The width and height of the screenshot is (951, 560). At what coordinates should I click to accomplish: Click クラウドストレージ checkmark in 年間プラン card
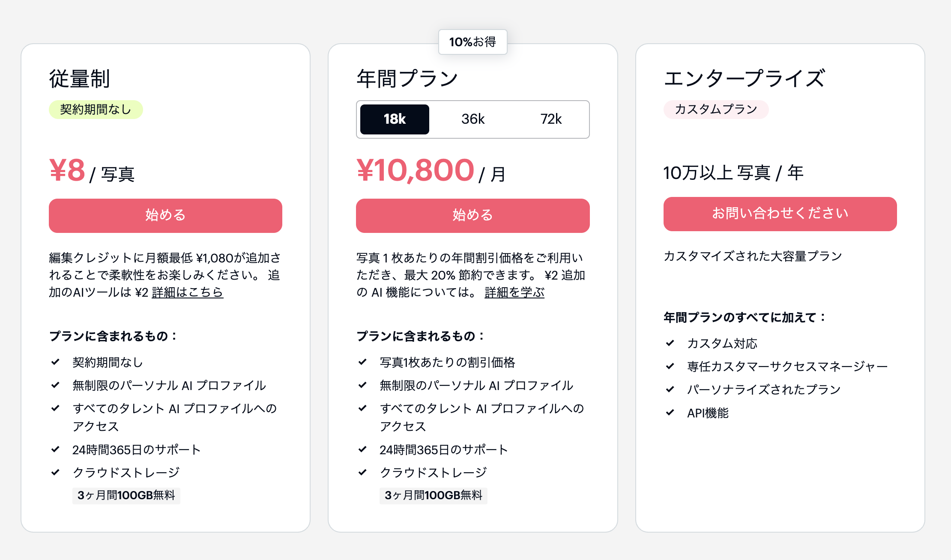click(x=362, y=473)
